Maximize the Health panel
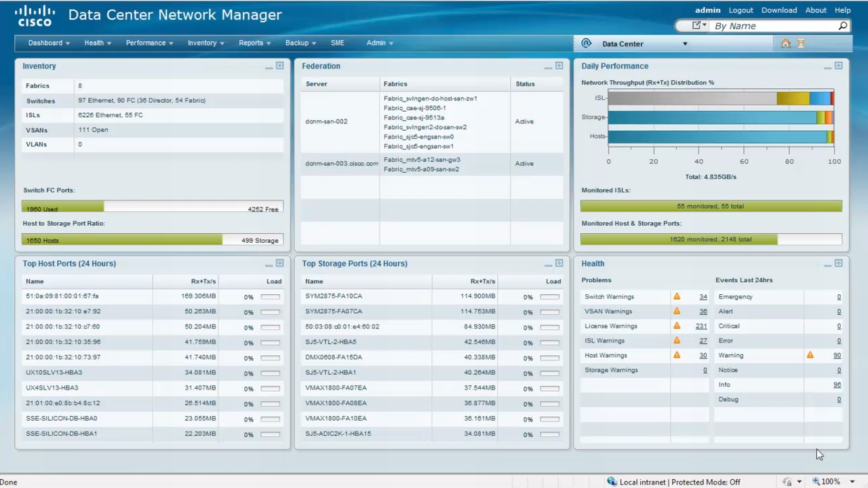The height and width of the screenshot is (488, 868). pos(838,263)
